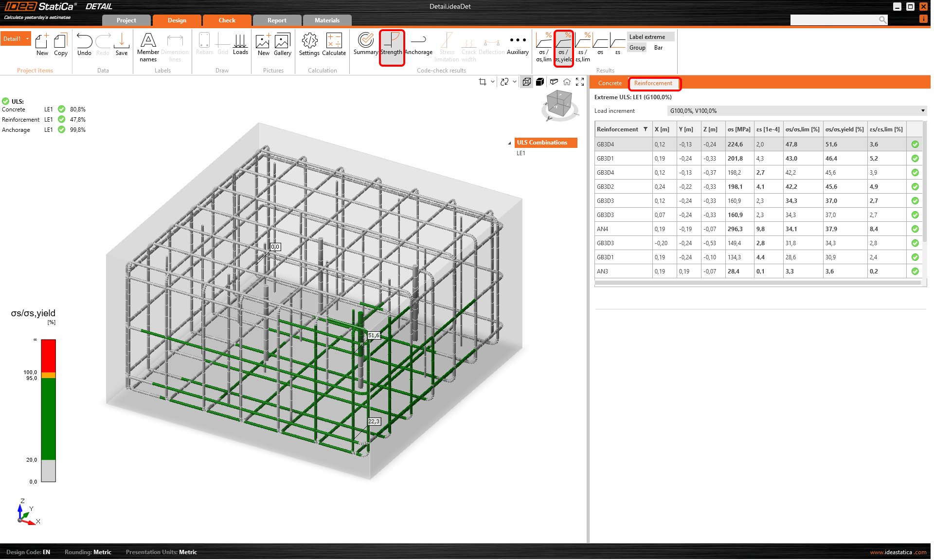This screenshot has width=934, height=560.
Task: Select the εs/εs,lim result view
Action: coord(582,47)
